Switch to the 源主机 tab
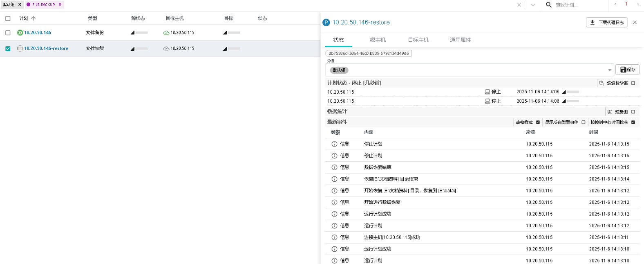This screenshot has height=264, width=644. coord(377,40)
